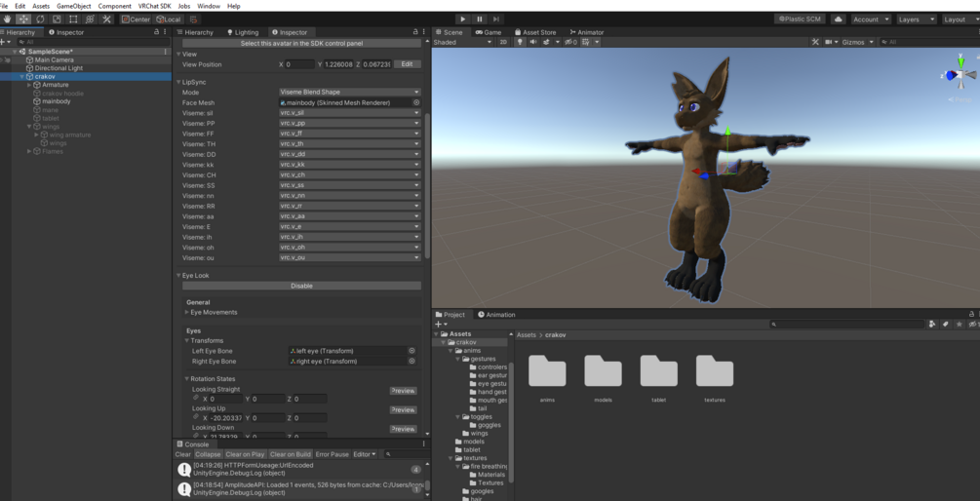This screenshot has width=980, height=501.
Task: Open the custom editor tools icon
Action: click(x=106, y=19)
